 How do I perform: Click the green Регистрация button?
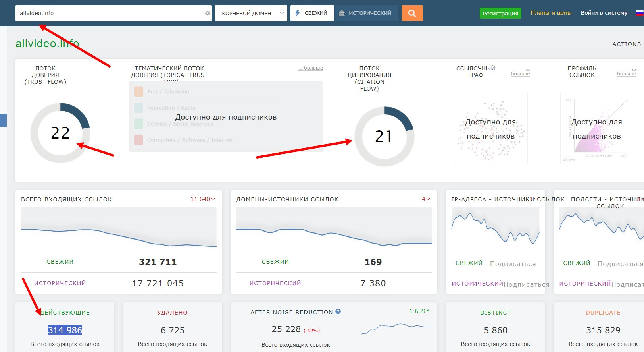[500, 13]
